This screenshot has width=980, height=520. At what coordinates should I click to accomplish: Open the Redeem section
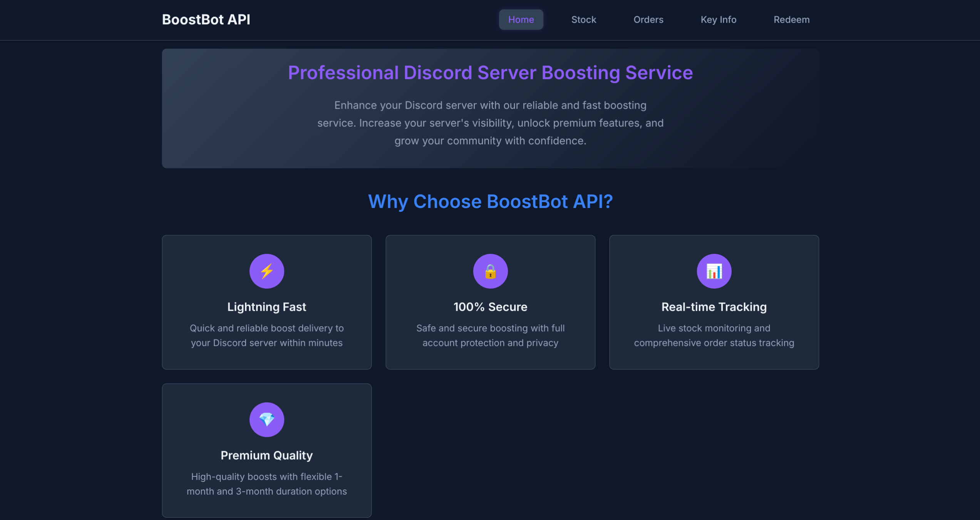(791, 19)
